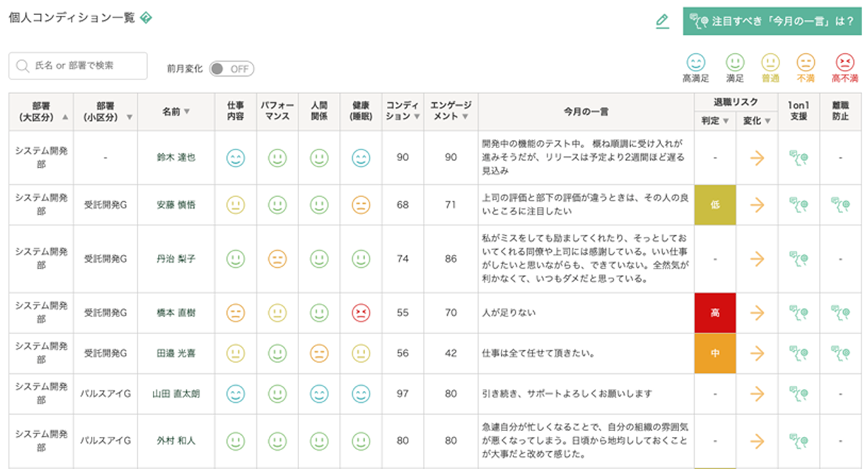Click the 普通 legend face icon
Image resolution: width=868 pixels, height=469 pixels.
click(770, 63)
